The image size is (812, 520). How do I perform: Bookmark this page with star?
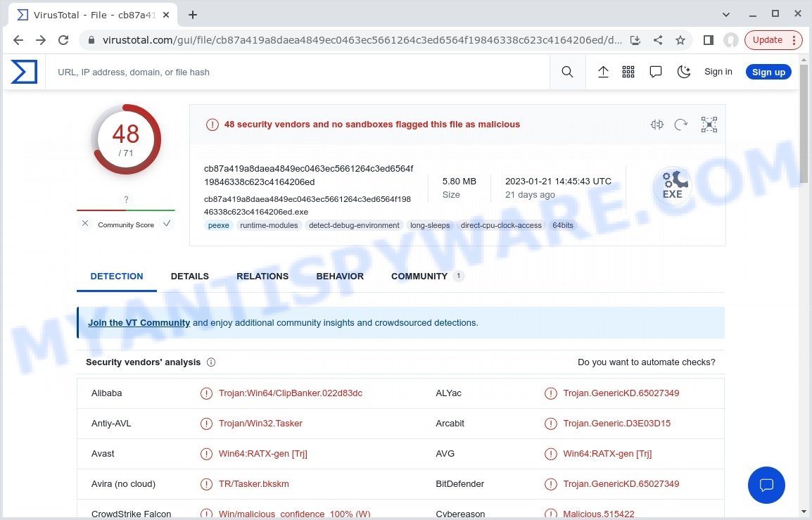680,40
